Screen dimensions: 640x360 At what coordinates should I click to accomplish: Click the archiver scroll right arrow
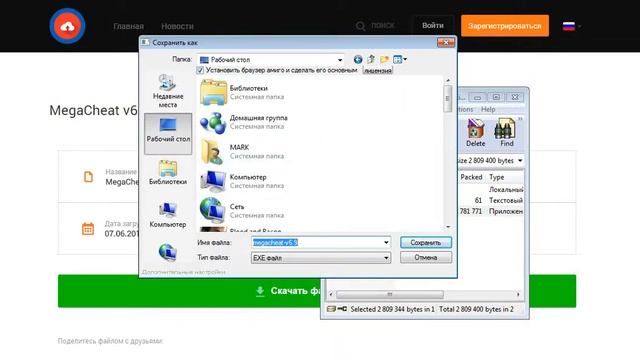[x=518, y=294]
